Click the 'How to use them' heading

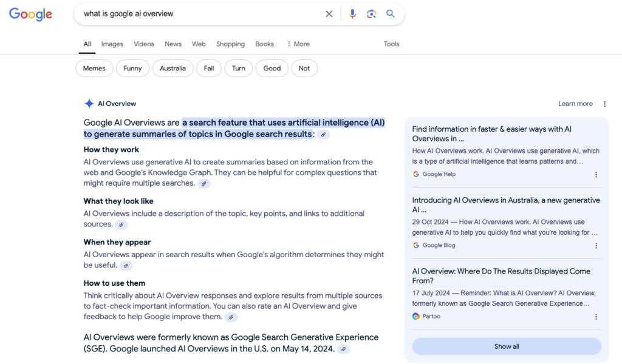(114, 283)
